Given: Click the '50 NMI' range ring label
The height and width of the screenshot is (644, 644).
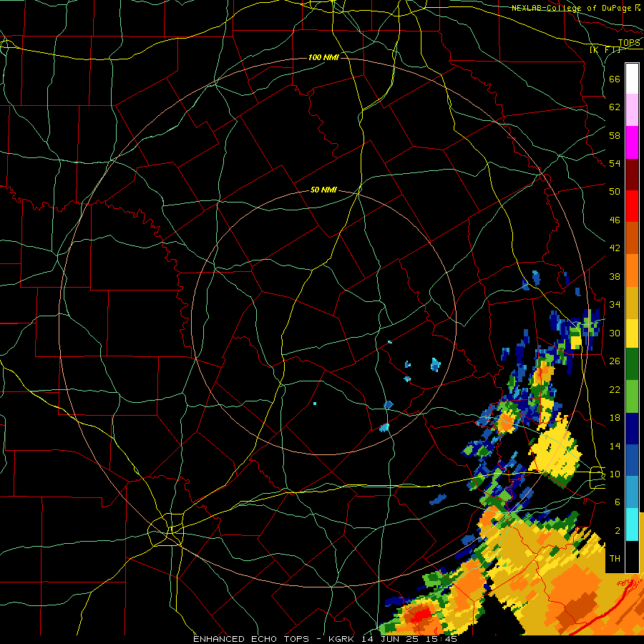Looking at the screenshot, I should 323,190.
